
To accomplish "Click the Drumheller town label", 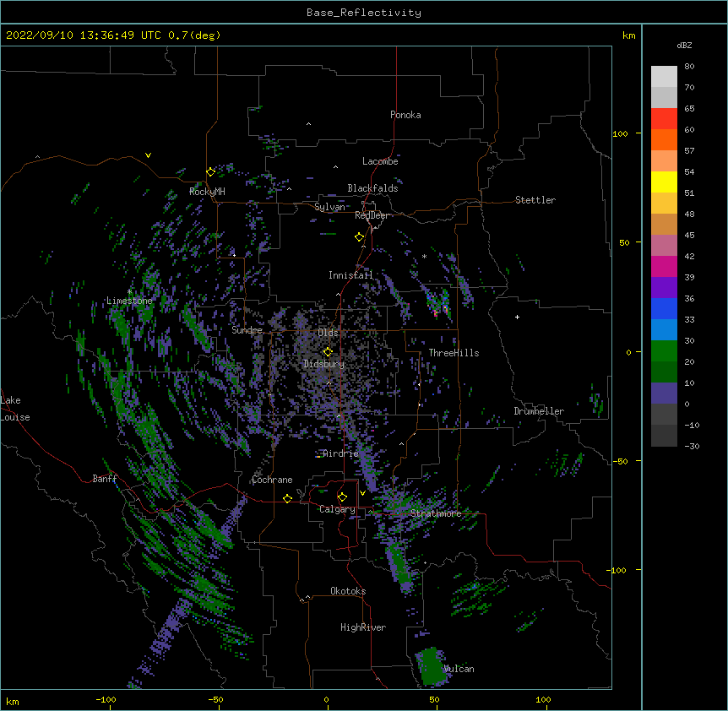I will 539,411.
